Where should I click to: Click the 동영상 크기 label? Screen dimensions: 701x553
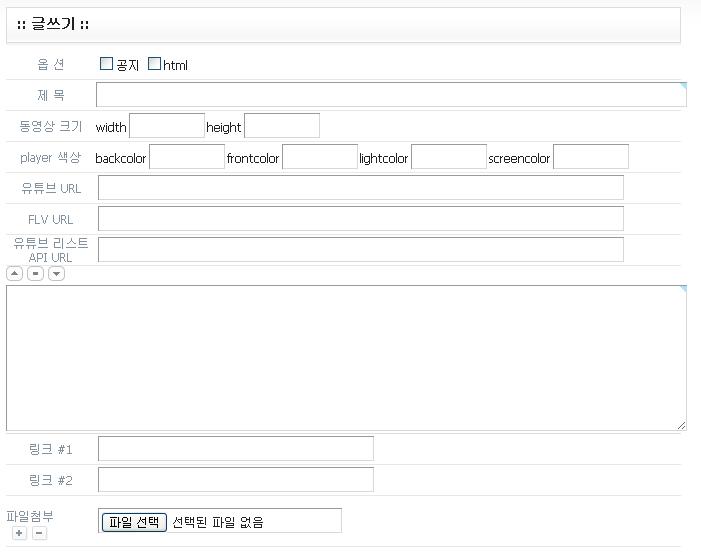(51, 127)
